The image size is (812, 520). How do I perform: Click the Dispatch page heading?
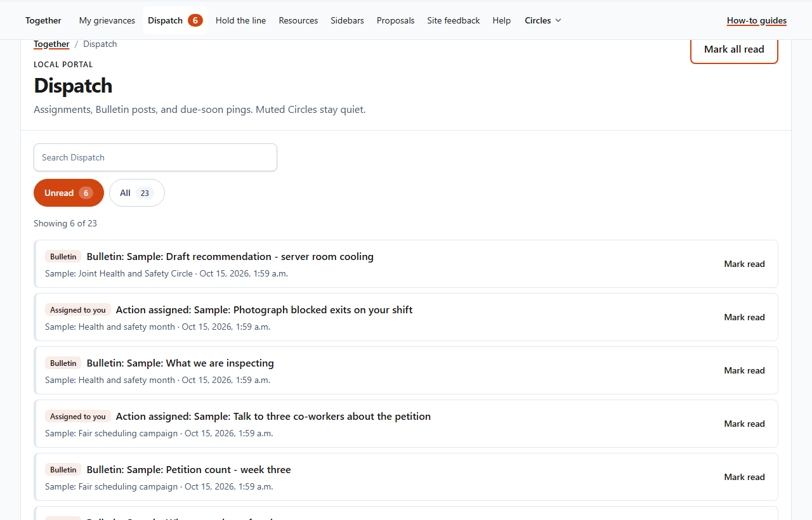click(x=73, y=86)
